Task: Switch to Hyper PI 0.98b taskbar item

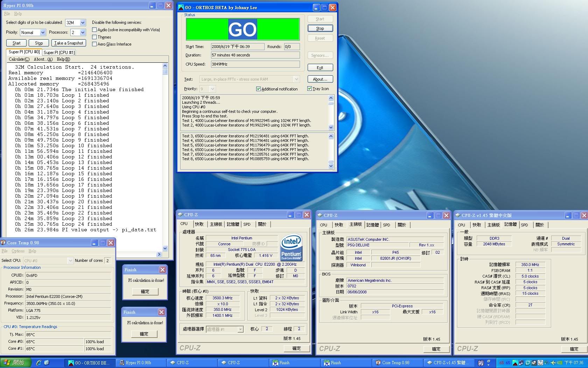Action: click(x=141, y=363)
